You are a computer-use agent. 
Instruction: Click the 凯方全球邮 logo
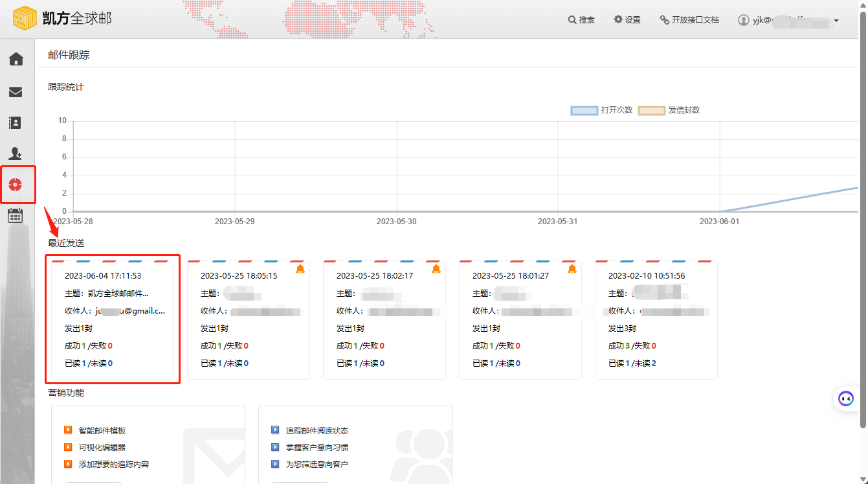(62, 19)
